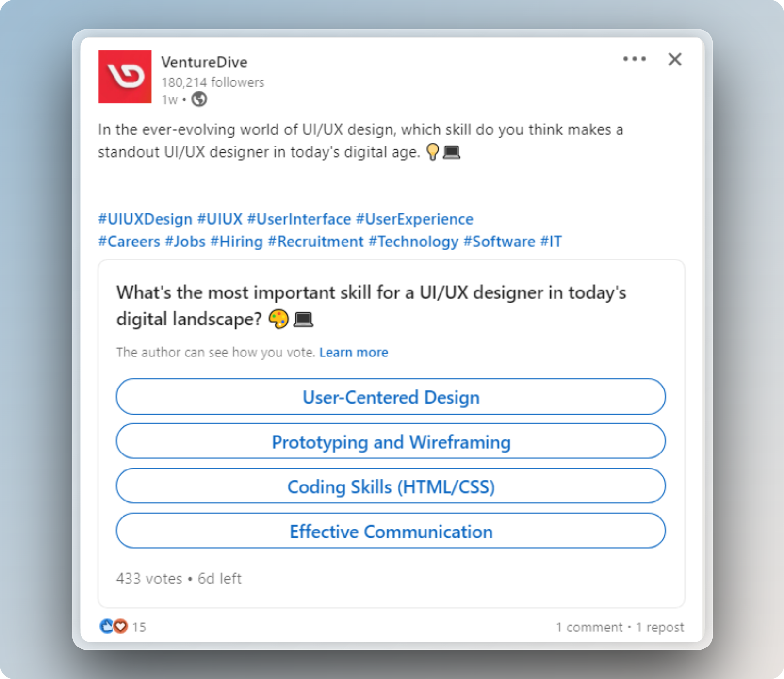View the 1 comment link
The height and width of the screenshot is (679, 784).
[x=589, y=627]
